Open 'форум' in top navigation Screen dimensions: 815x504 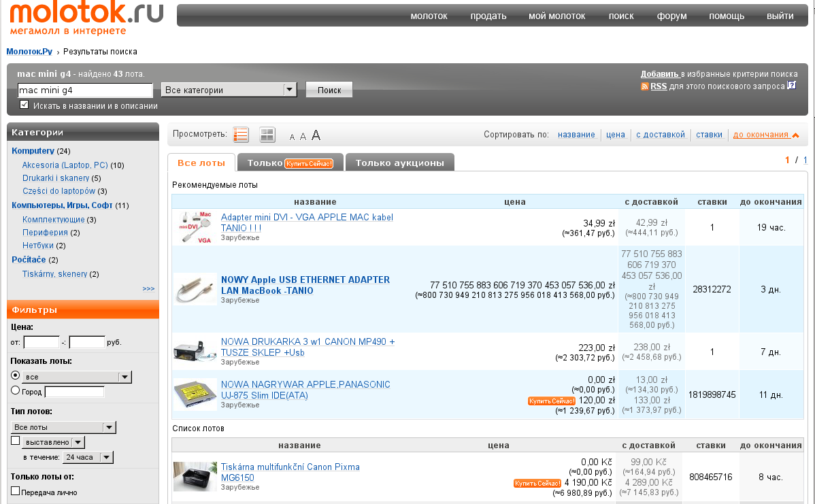(x=671, y=16)
